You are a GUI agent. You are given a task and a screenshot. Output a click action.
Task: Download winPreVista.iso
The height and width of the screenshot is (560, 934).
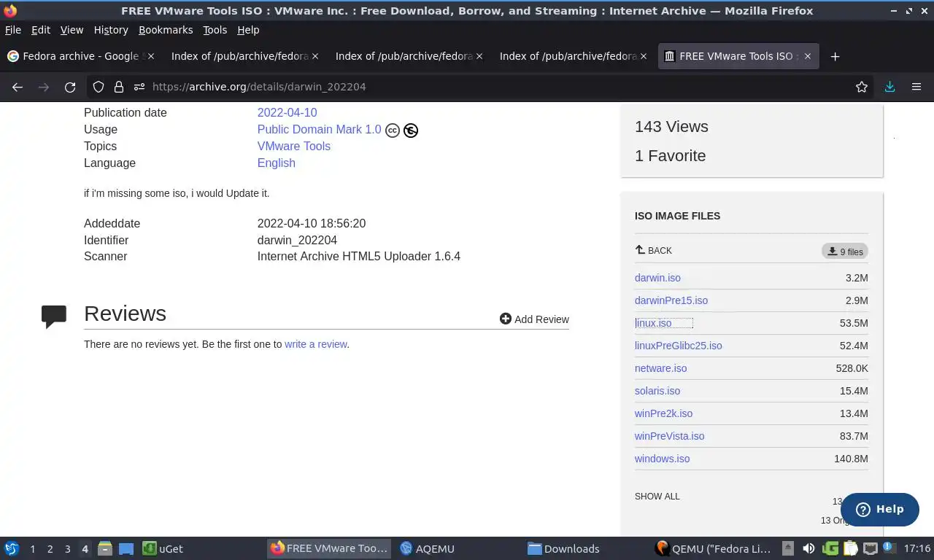(x=670, y=436)
